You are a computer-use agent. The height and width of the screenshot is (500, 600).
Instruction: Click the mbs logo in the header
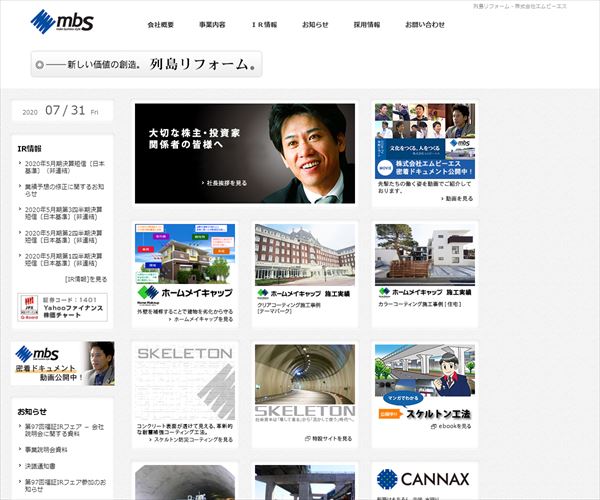click(x=62, y=21)
